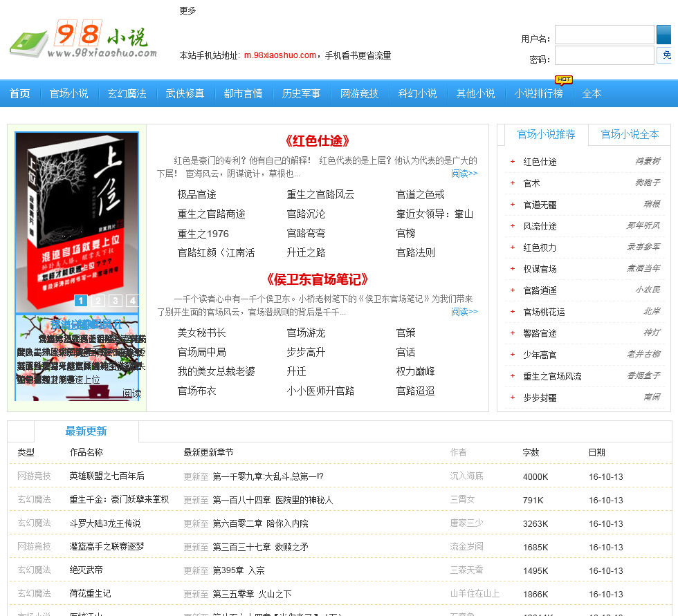The height and width of the screenshot is (616, 678).
Task: Open 英雄联盟之七百年后 in latest updates
Action: (x=107, y=476)
